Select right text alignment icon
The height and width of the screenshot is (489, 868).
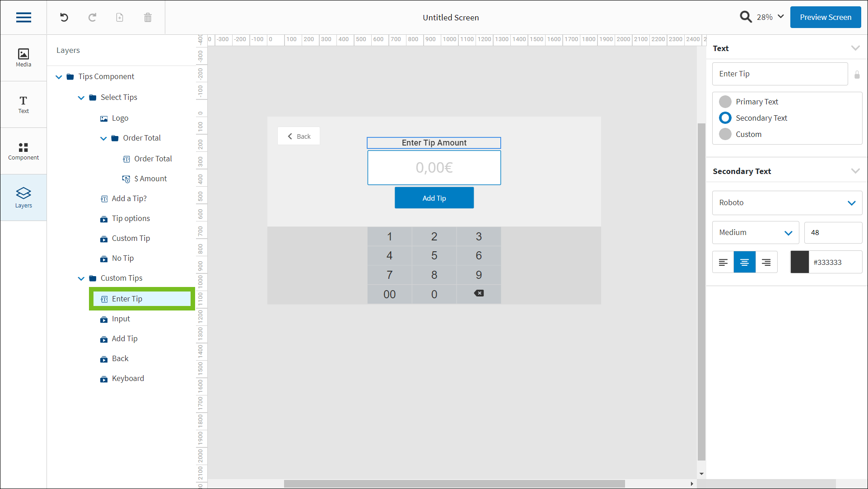pyautogui.click(x=766, y=262)
